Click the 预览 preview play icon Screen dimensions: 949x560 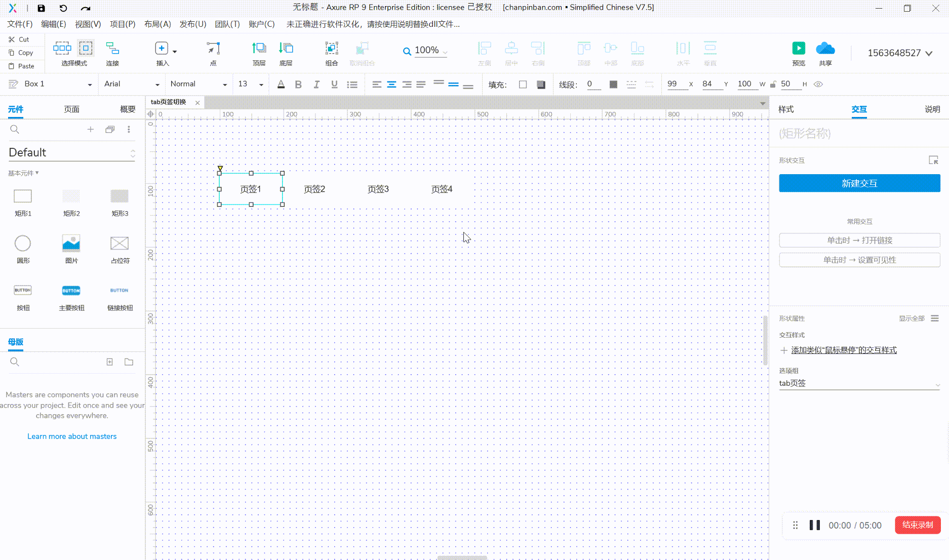tap(799, 48)
